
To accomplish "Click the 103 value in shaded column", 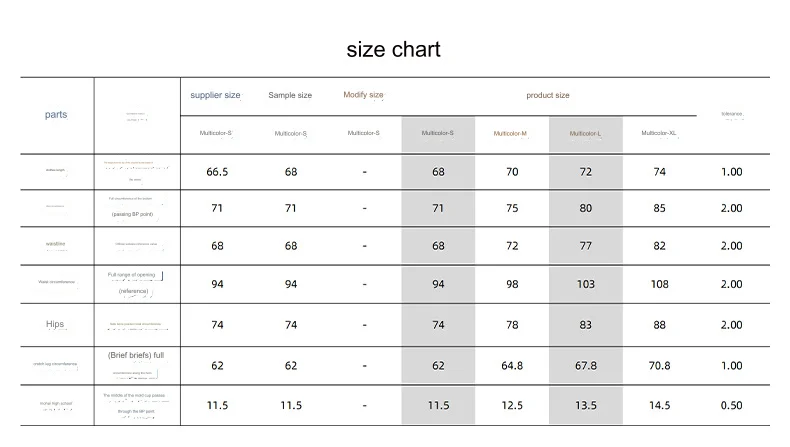I will pyautogui.click(x=585, y=284).
